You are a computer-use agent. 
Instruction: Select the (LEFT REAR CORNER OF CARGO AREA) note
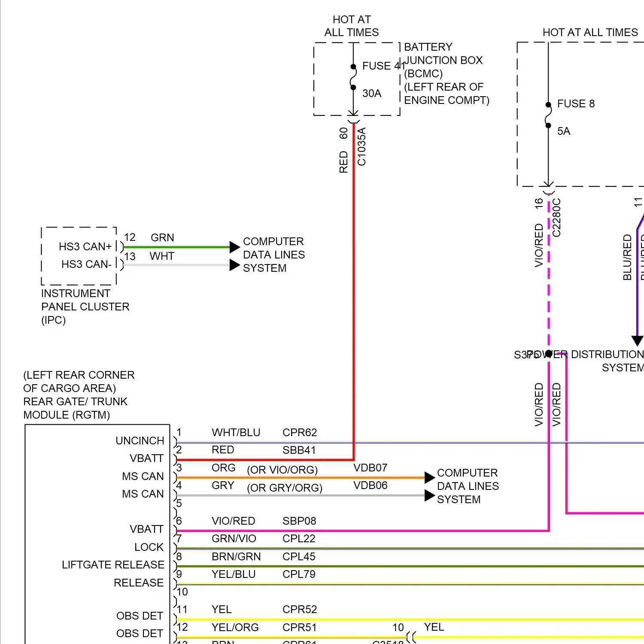79,381
